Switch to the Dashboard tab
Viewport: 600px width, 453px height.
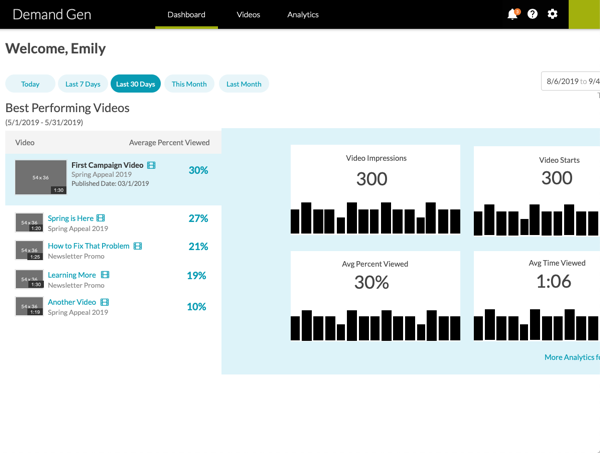tap(186, 15)
